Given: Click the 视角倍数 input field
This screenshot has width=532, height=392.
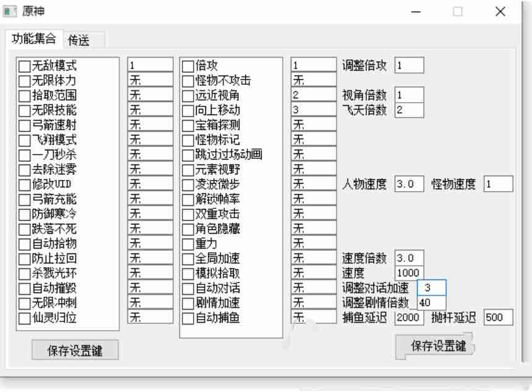Looking at the screenshot, I should click(x=409, y=95).
